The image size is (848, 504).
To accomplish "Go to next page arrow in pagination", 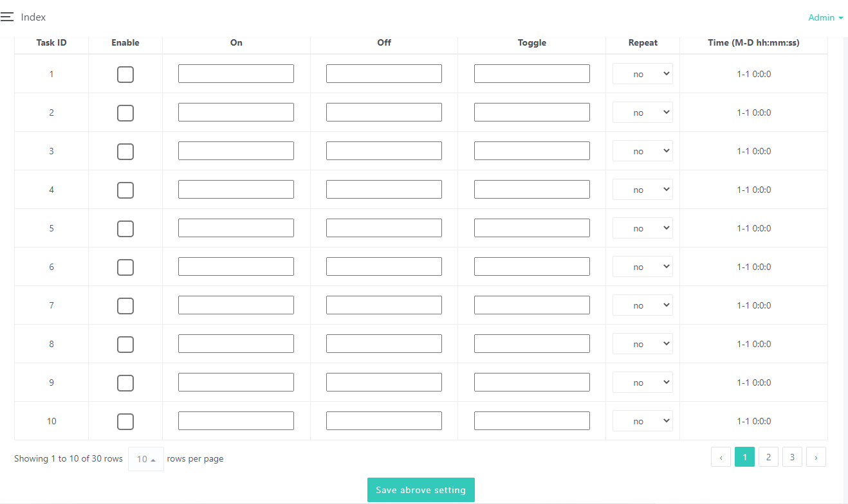I will pyautogui.click(x=816, y=457).
